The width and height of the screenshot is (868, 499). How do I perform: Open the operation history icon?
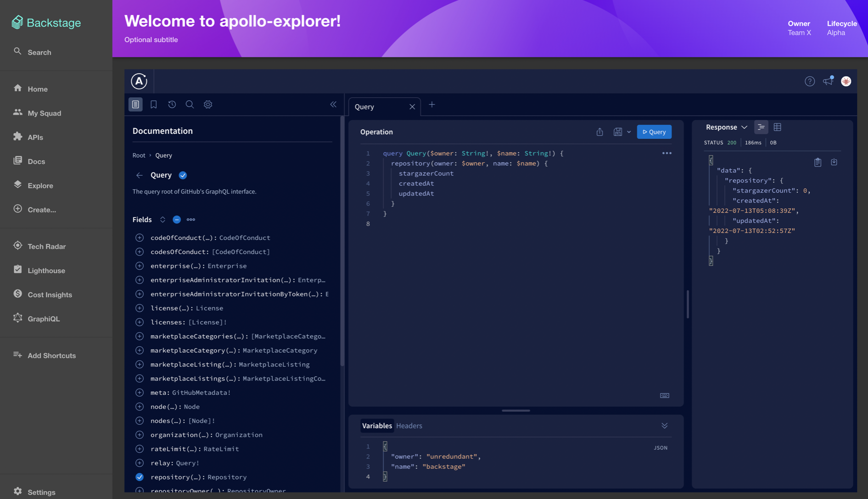[x=172, y=105]
